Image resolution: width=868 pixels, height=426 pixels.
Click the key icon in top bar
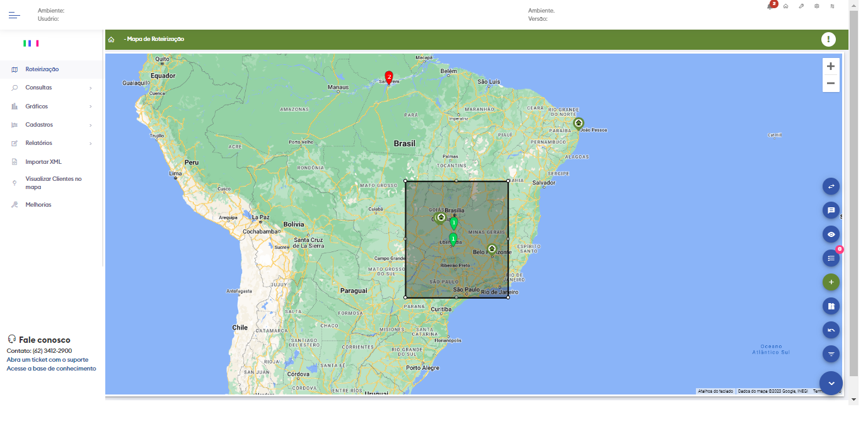coord(801,6)
